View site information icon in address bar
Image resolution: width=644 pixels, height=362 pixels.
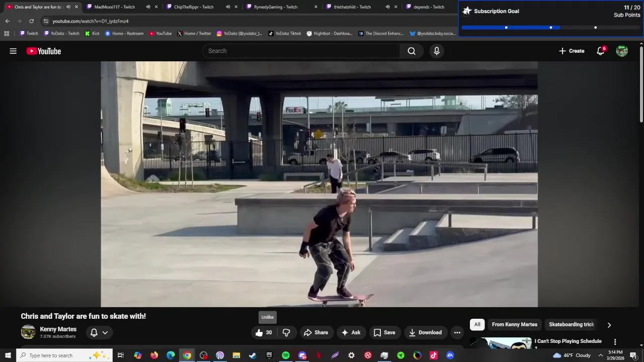[x=46, y=21]
